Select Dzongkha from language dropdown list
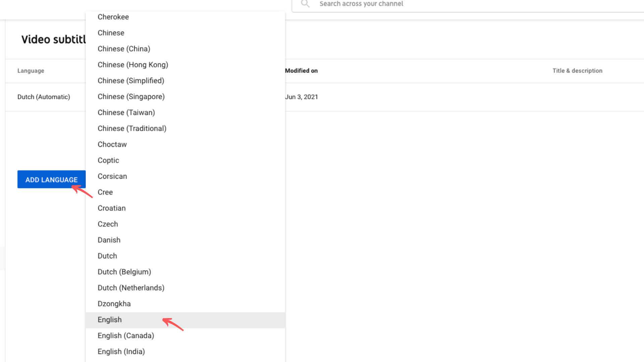 [x=114, y=304]
